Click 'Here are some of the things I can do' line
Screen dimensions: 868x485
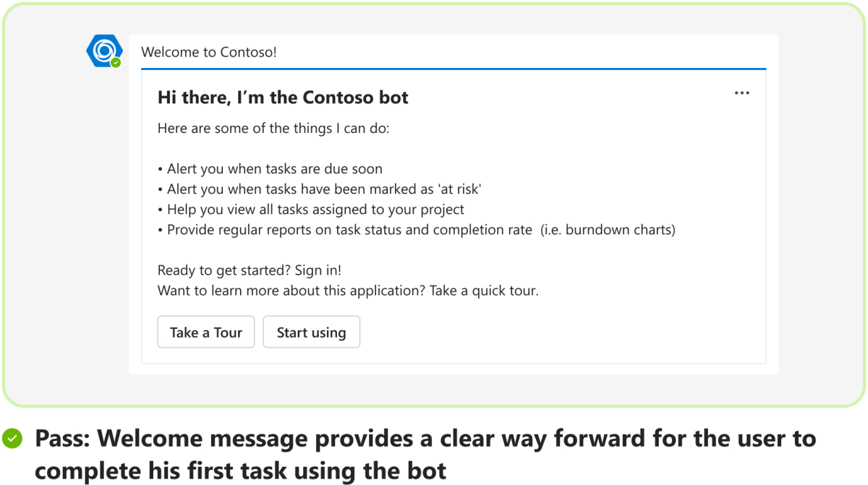tap(273, 129)
